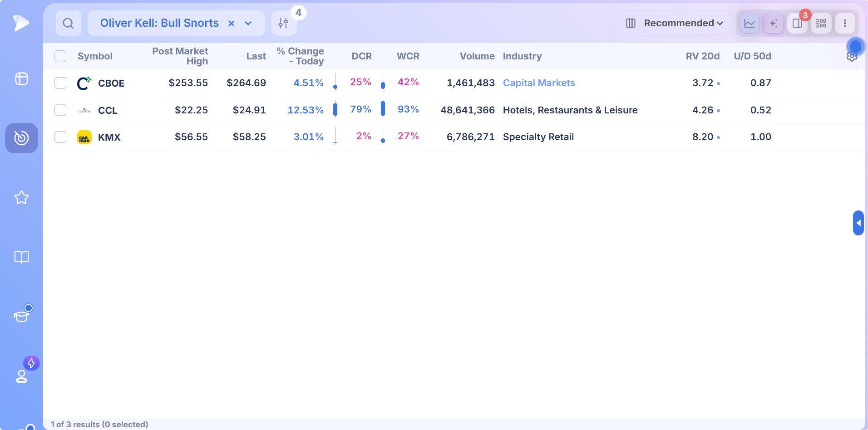Sort by Symbol column header
Screen dimensions: 868x430
[x=95, y=56]
